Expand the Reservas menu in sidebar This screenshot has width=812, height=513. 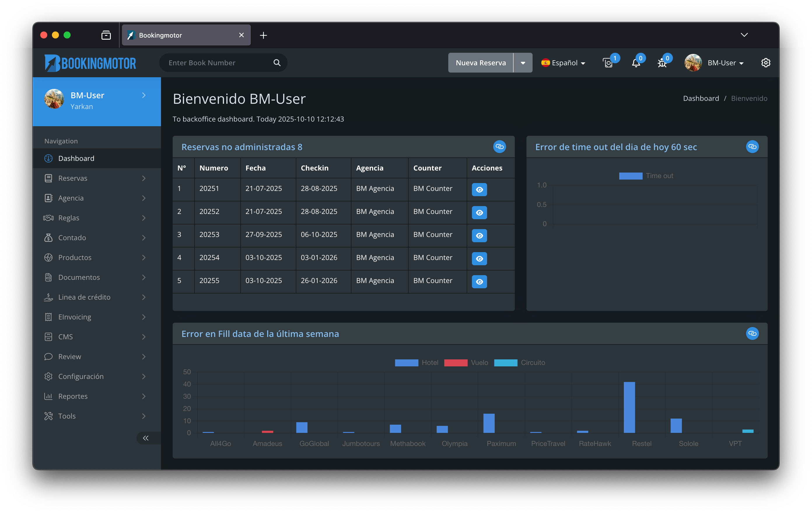click(x=97, y=178)
